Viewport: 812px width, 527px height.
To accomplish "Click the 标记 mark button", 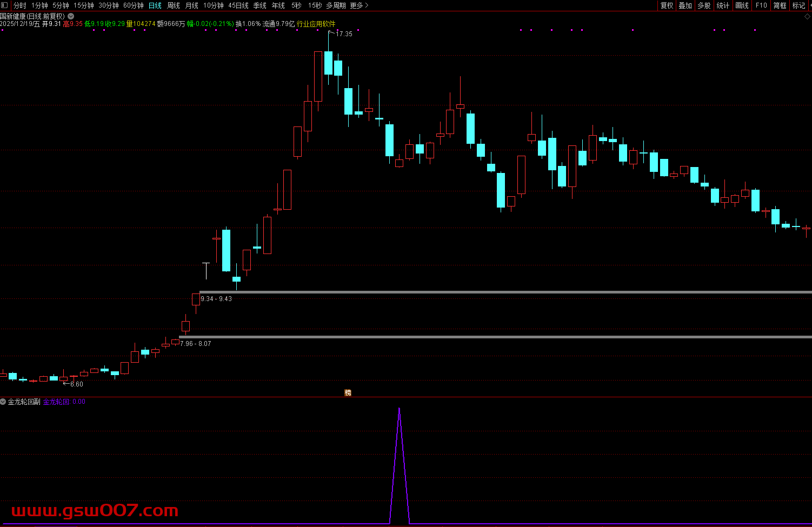I will click(x=798, y=5).
